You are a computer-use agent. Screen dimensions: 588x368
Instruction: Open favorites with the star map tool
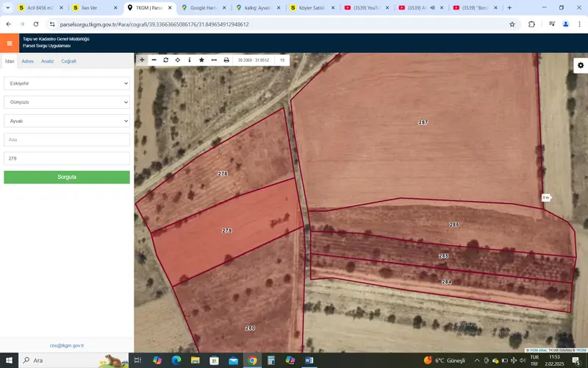pos(201,60)
